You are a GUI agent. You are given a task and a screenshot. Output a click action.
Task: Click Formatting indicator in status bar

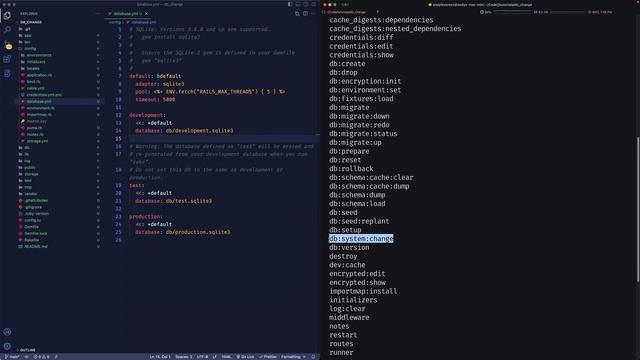coord(293,357)
